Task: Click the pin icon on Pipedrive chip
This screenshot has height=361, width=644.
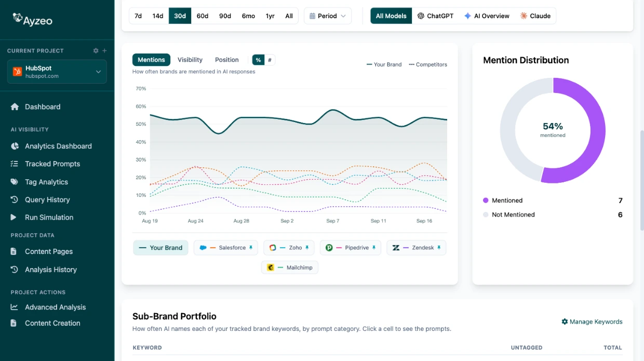Action: click(x=373, y=248)
